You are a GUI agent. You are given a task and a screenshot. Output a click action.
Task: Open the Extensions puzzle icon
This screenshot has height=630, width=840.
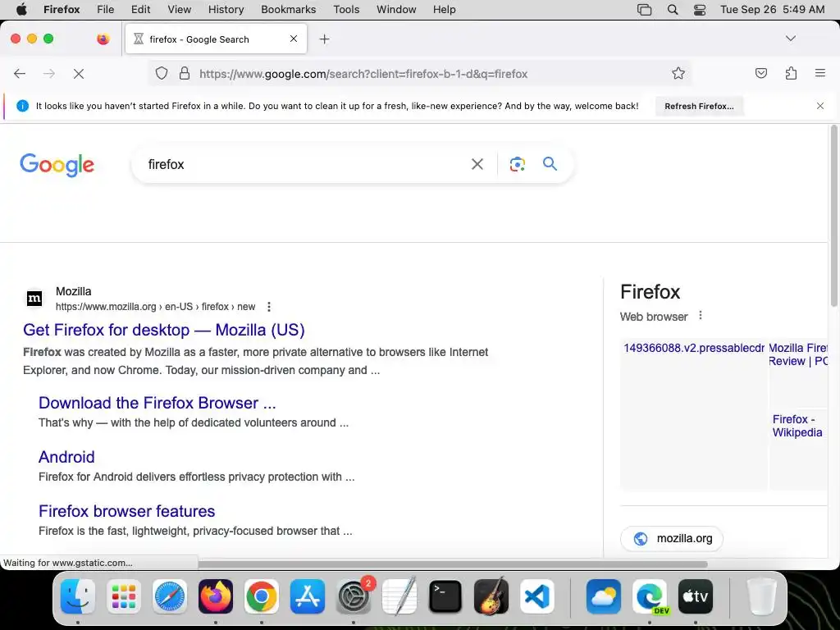(791, 73)
